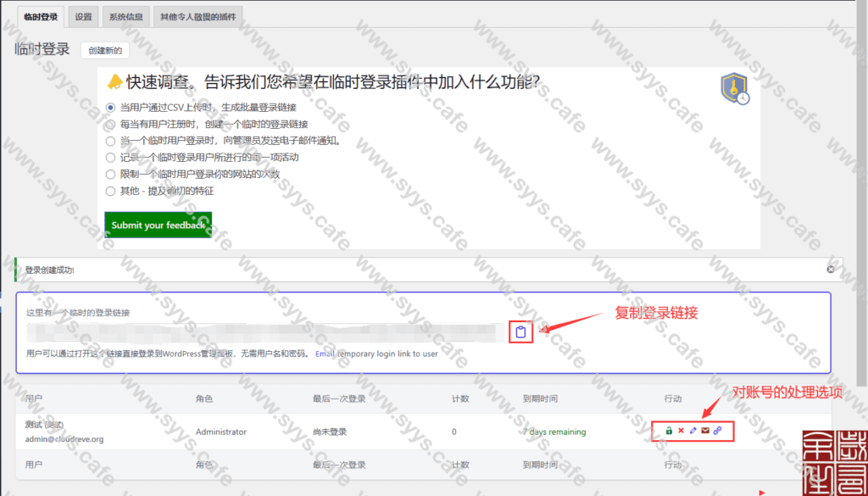This screenshot has height=496, width=868.
Task: Copy the login link using the clipboard icon
Action: point(521,332)
